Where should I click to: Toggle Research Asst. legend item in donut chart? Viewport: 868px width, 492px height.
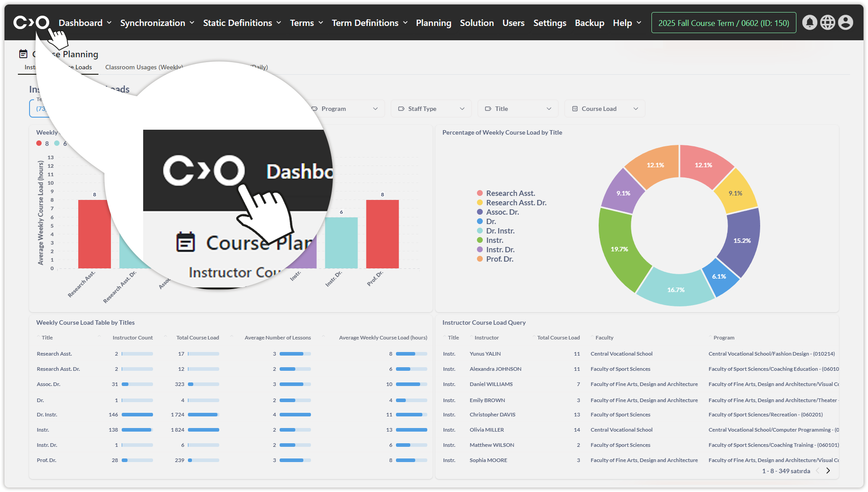(x=510, y=193)
